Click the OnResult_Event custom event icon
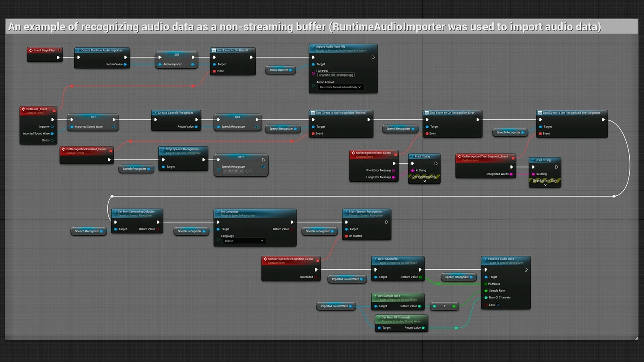Screen dimensions: 644x362 pos(23,109)
